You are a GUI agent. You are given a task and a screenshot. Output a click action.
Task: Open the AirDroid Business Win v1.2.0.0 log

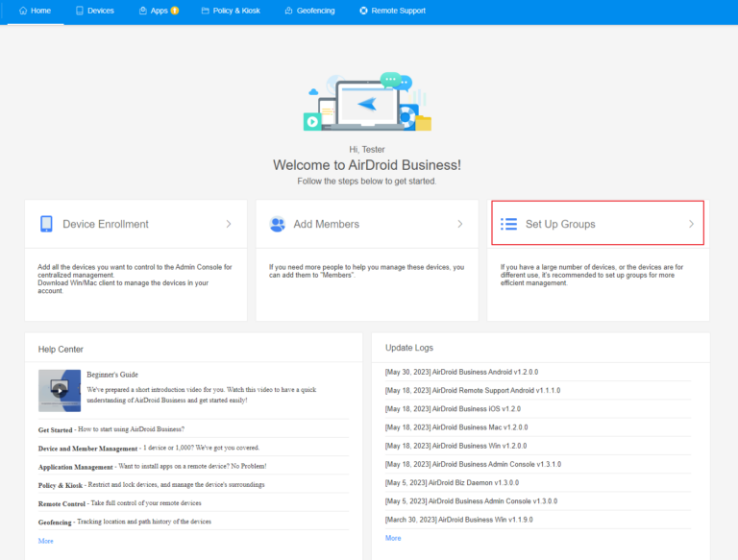(455, 446)
